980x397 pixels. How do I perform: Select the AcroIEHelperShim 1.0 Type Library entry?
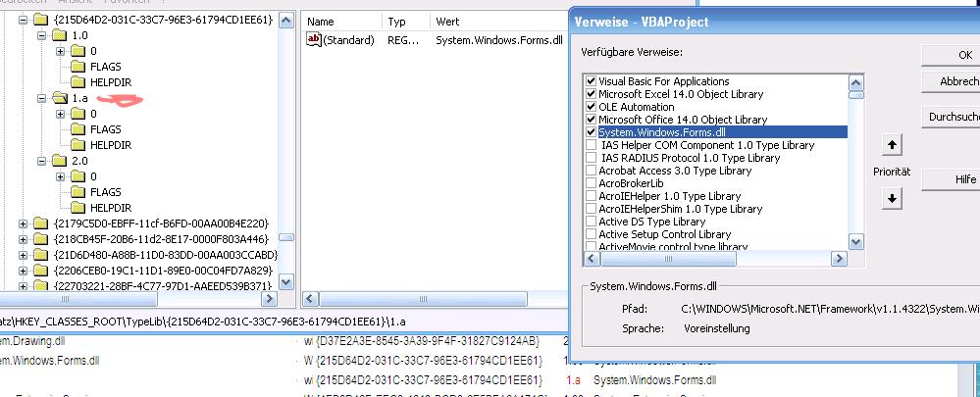click(x=680, y=209)
